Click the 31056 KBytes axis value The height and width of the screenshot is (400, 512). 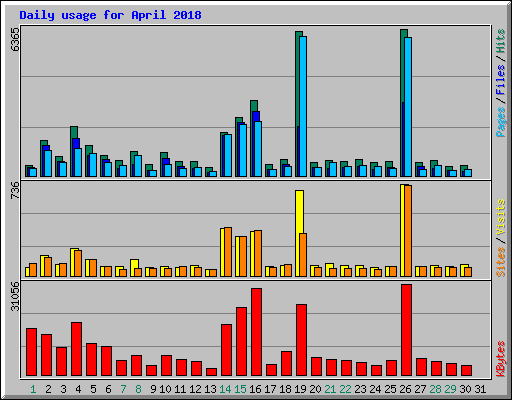coord(15,296)
